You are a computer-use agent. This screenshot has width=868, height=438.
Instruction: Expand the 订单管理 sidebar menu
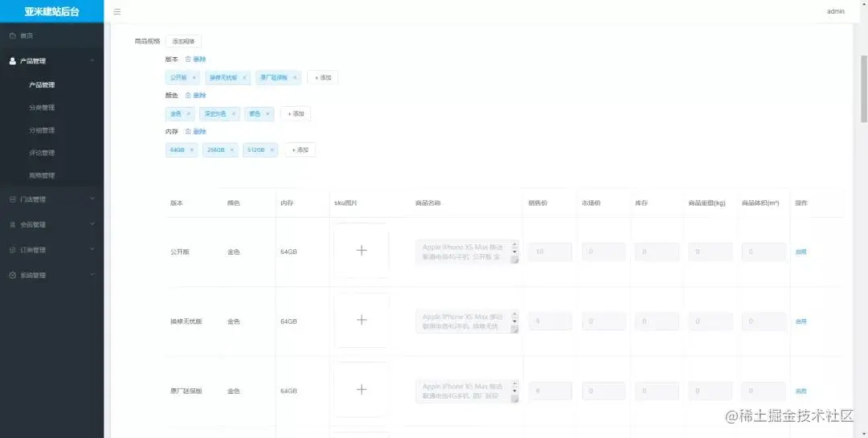click(x=51, y=250)
